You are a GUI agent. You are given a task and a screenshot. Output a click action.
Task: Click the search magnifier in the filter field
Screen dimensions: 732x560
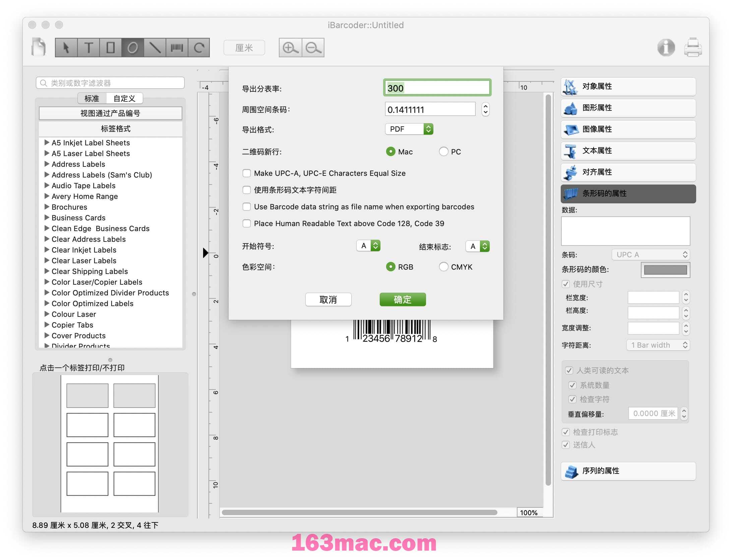point(43,83)
